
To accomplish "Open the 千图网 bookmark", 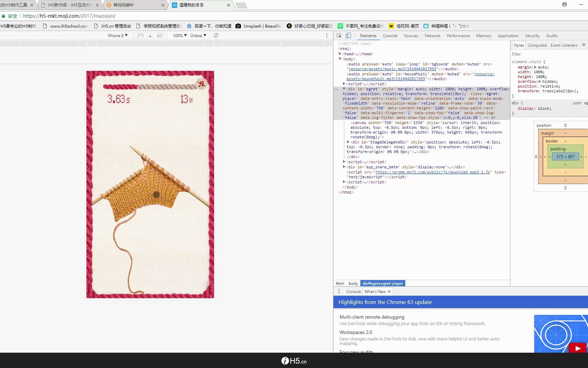I will click(x=360, y=26).
